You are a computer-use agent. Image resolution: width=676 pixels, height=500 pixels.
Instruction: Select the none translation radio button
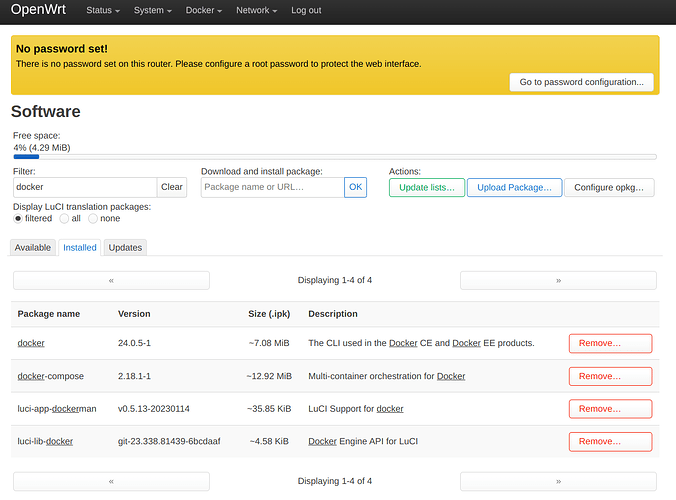point(93,219)
